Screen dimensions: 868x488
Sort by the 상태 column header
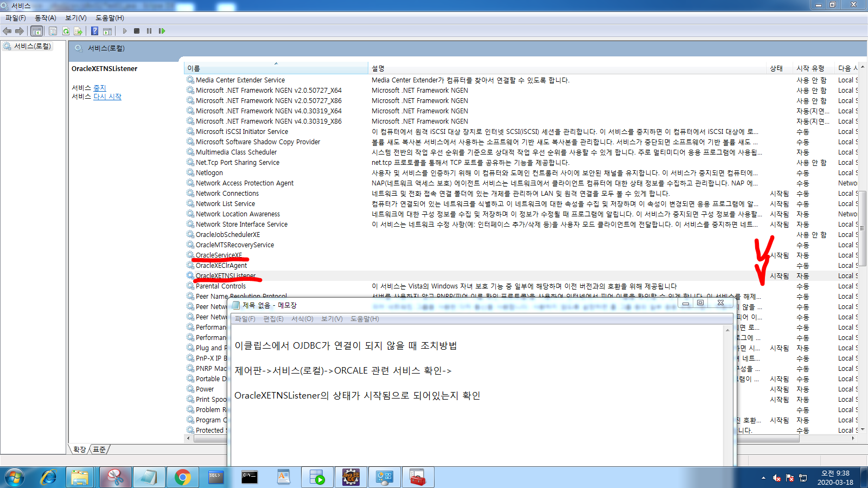tap(779, 68)
